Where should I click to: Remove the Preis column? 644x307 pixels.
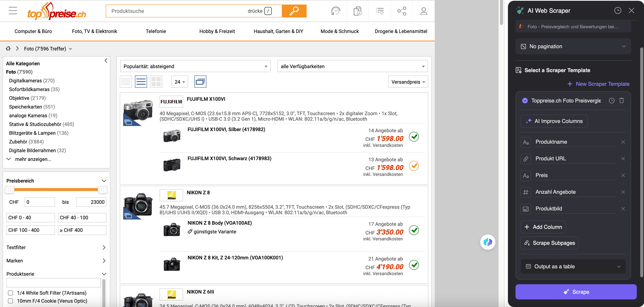point(623,175)
